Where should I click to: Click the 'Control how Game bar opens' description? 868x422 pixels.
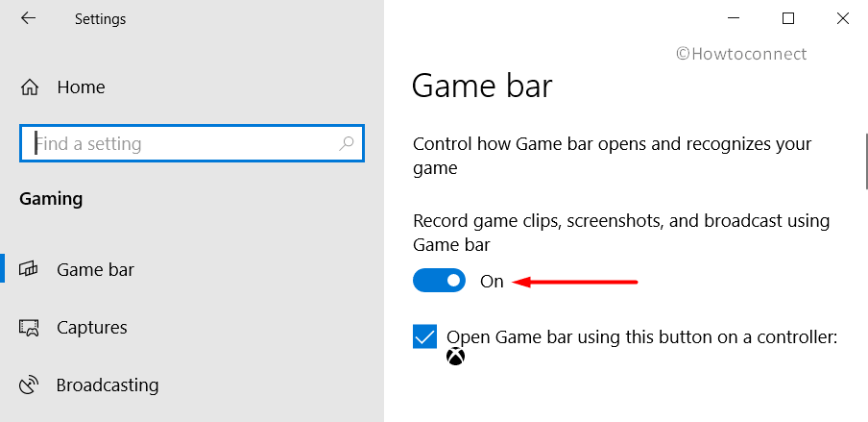pyautogui.click(x=613, y=156)
